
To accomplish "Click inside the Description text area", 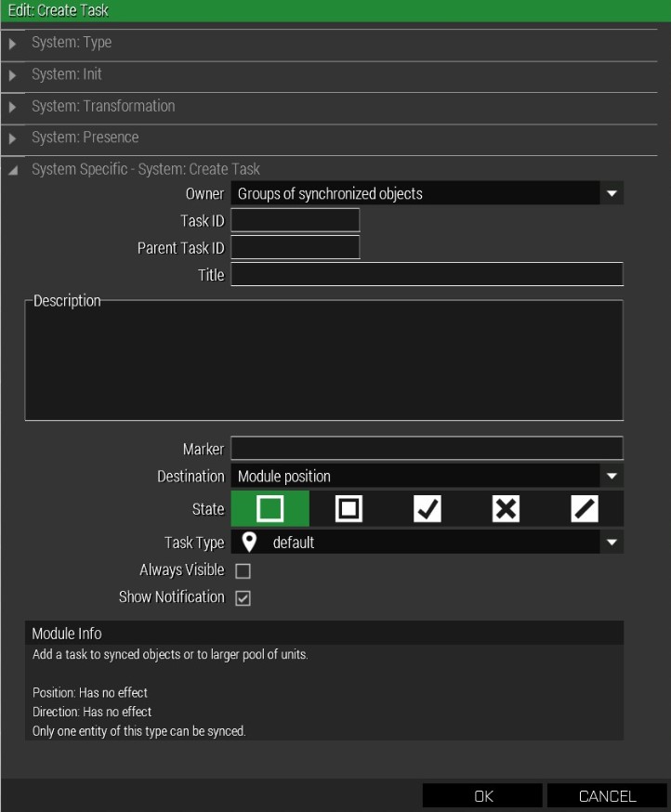I will 323,360.
